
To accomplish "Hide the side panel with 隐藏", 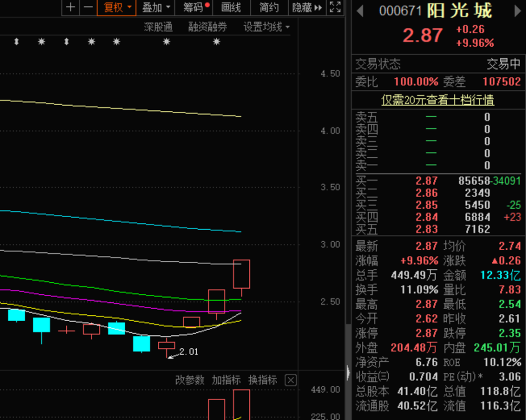I will (x=307, y=7).
